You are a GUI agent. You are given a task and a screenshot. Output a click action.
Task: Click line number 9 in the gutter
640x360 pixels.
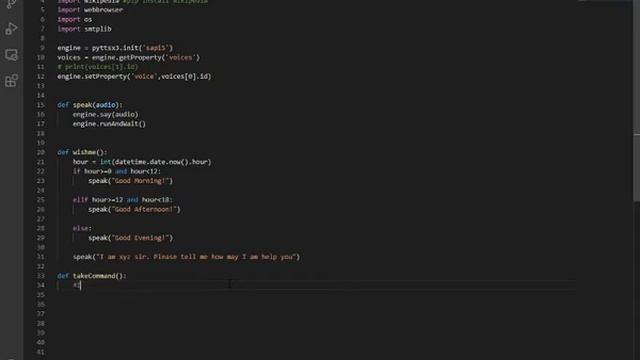pos(42,48)
